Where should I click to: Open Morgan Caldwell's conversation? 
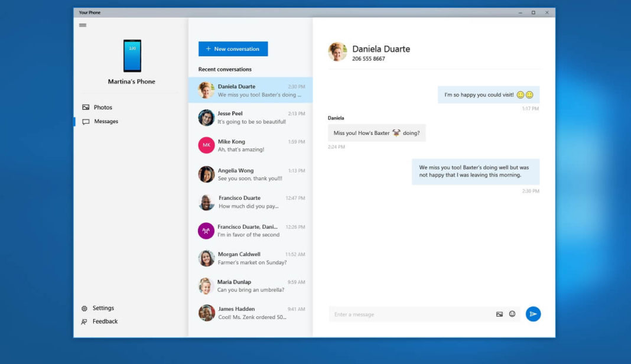[251, 258]
